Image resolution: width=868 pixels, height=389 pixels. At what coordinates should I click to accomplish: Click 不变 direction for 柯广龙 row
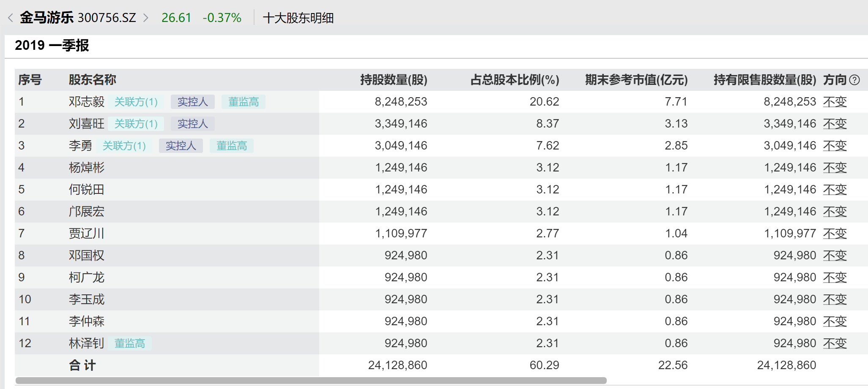835,277
